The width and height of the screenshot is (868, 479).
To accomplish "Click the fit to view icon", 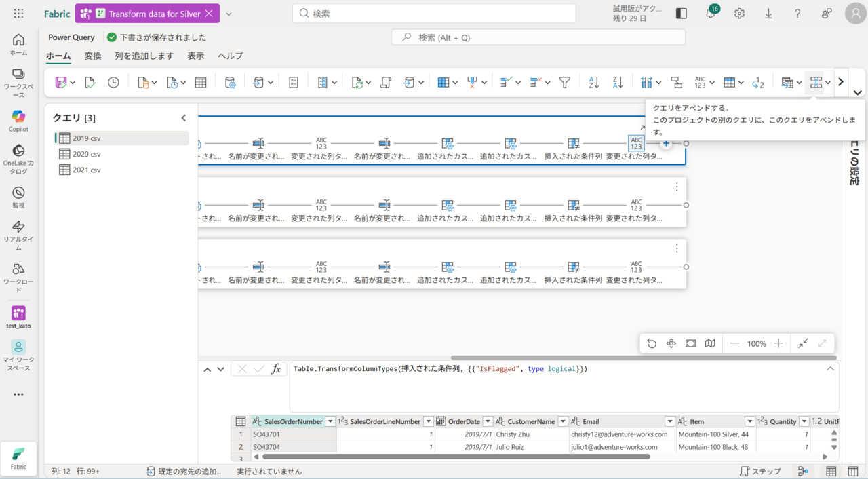I will pyautogui.click(x=690, y=343).
